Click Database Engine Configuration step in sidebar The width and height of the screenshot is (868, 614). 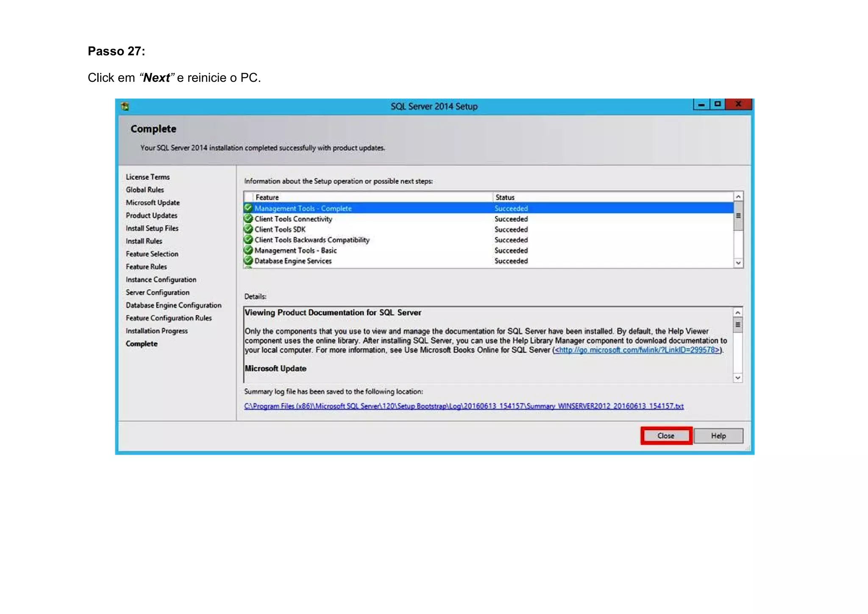(173, 305)
